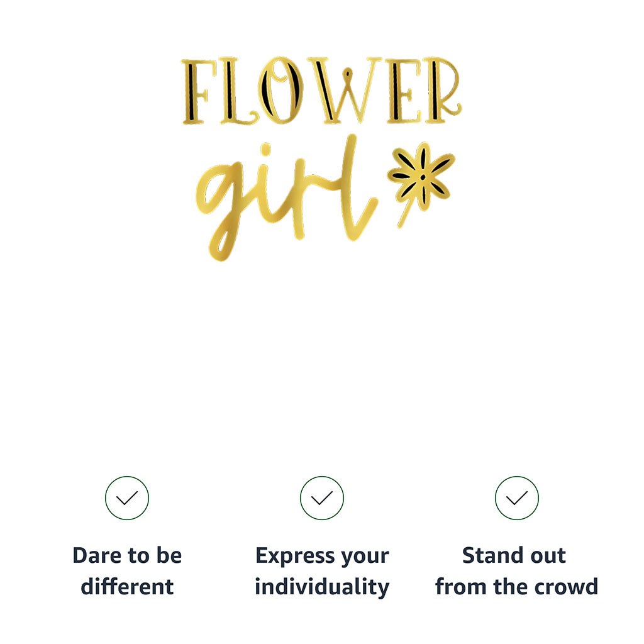Click the "Express your individuality" label
The height and width of the screenshot is (644, 644).
(322, 572)
